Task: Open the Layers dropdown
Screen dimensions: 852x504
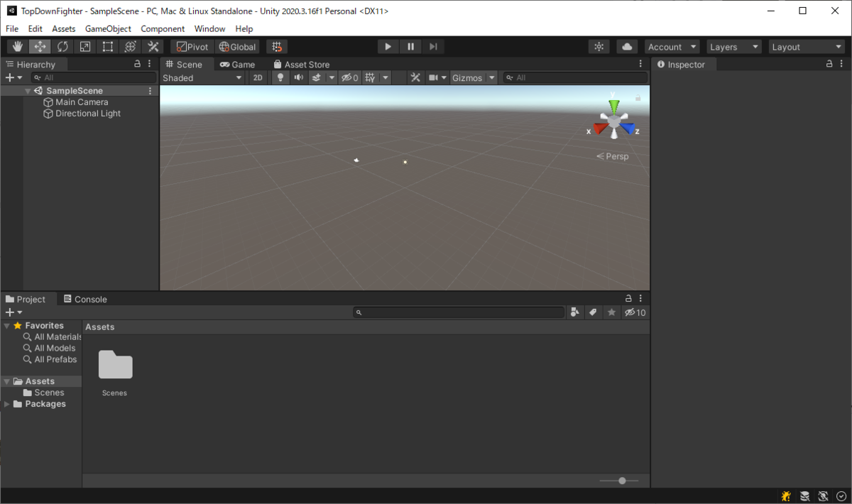Action: click(735, 47)
